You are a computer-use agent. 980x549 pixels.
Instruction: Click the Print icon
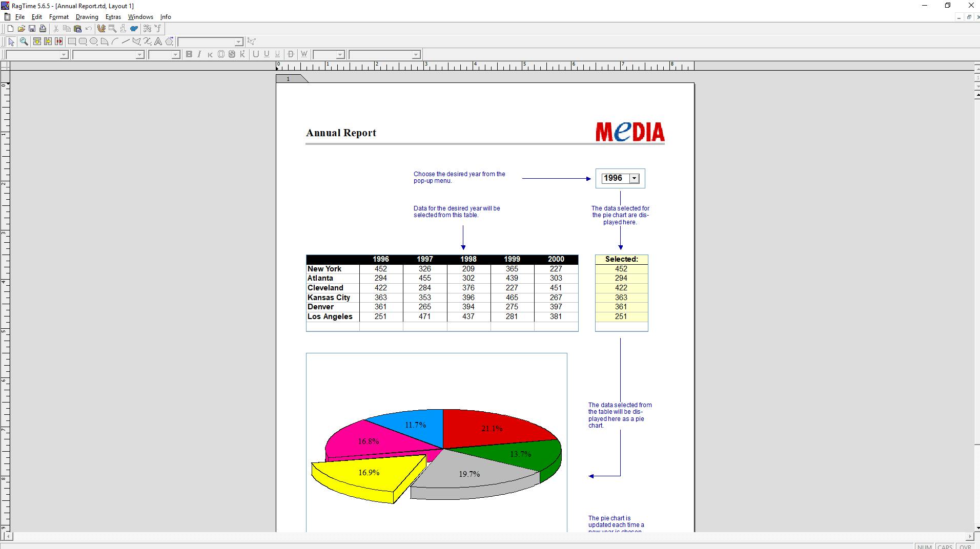[x=43, y=29]
